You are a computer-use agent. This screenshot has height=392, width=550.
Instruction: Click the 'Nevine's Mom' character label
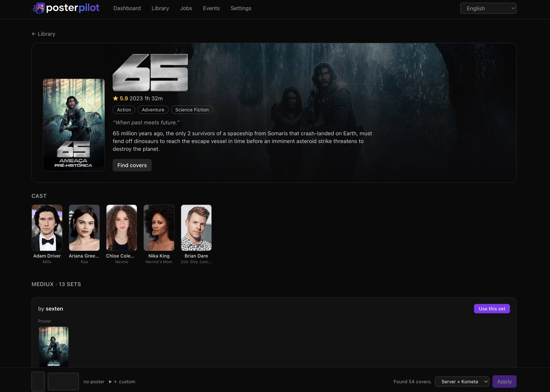click(x=159, y=262)
